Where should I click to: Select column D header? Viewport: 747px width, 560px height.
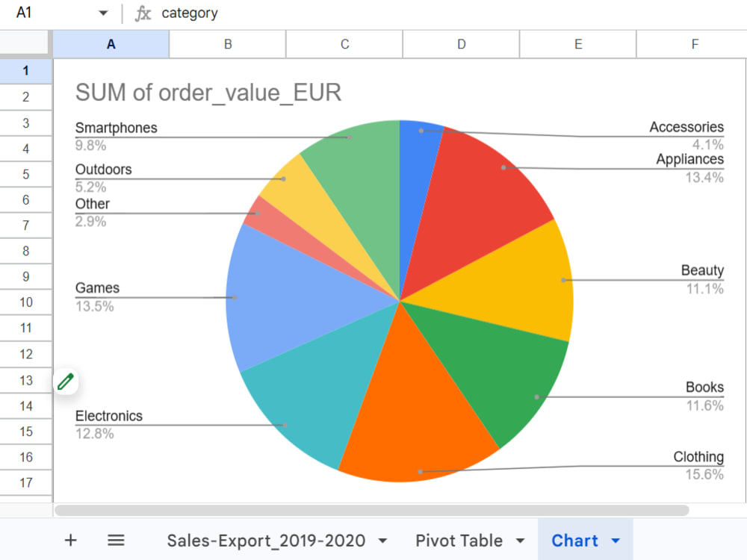tap(461, 44)
